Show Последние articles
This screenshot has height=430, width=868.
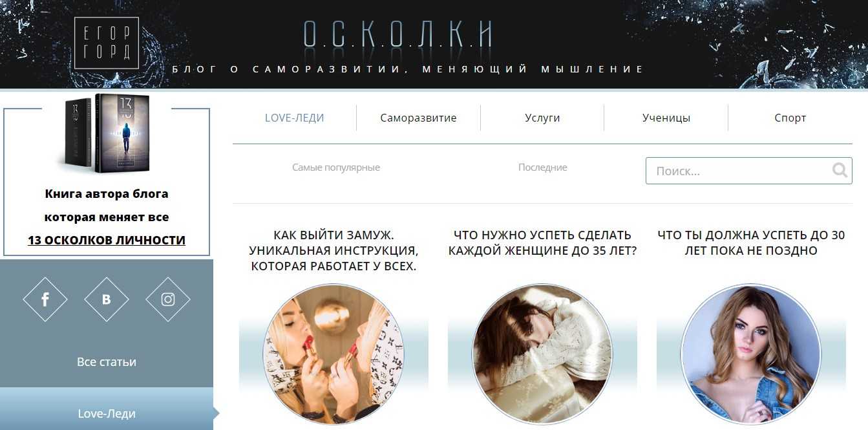tap(542, 167)
